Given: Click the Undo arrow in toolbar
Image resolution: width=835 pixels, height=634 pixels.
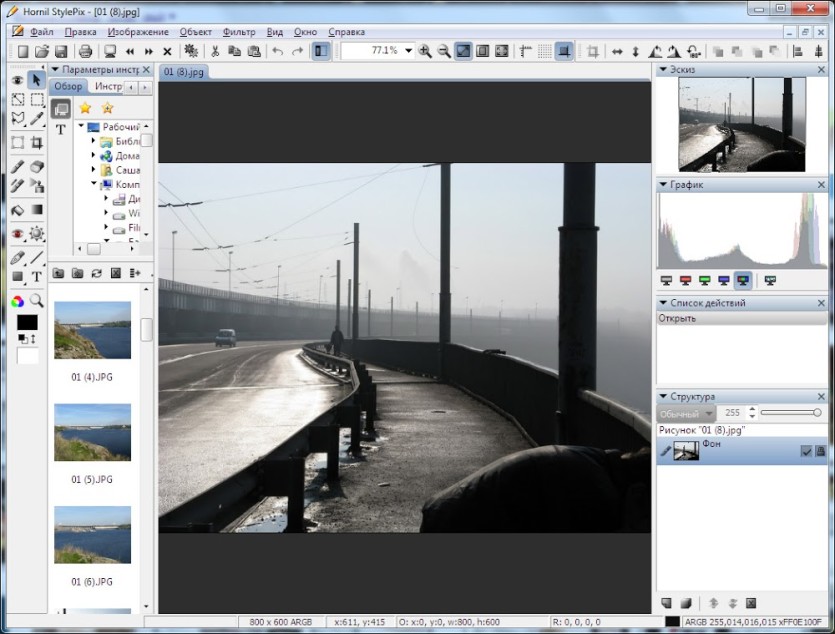Looking at the screenshot, I should point(277,51).
